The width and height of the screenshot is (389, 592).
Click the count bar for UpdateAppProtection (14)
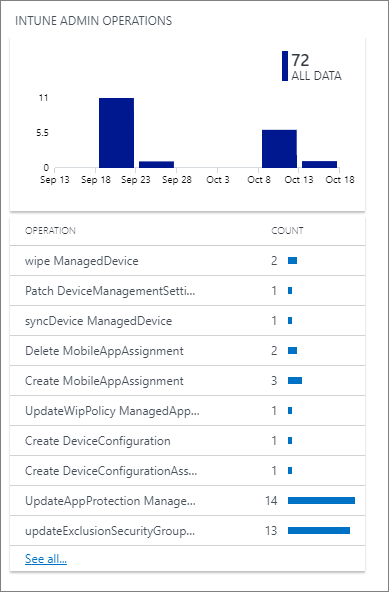click(321, 501)
